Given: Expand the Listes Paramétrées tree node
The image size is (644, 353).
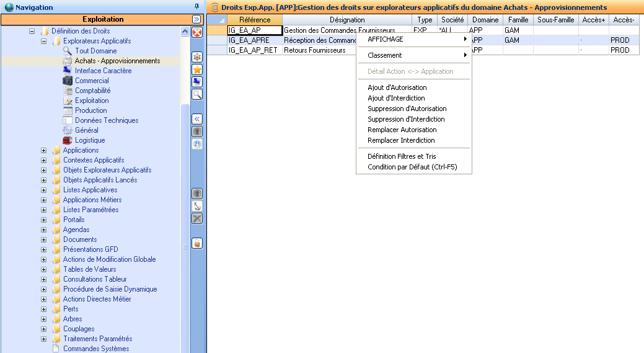Looking at the screenshot, I should click(43, 210).
